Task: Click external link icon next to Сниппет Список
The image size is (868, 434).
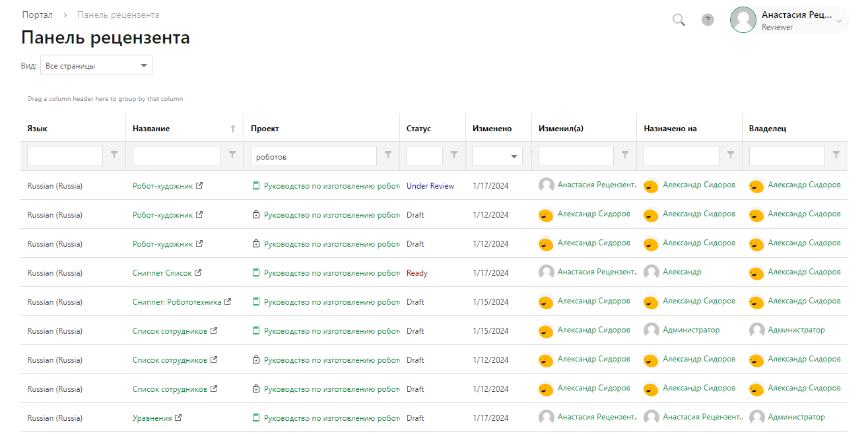Action: 198,273
